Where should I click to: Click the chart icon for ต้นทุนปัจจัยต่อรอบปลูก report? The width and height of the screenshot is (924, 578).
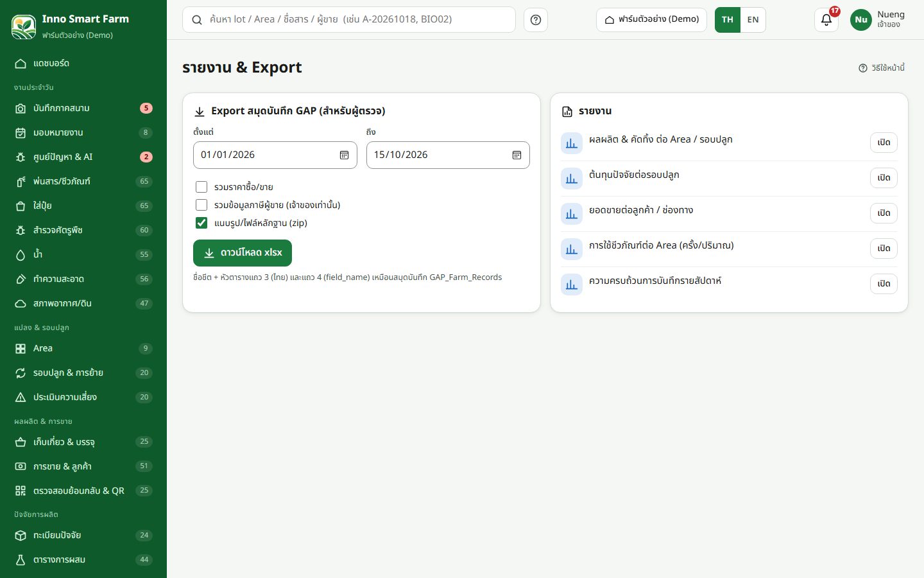point(572,178)
